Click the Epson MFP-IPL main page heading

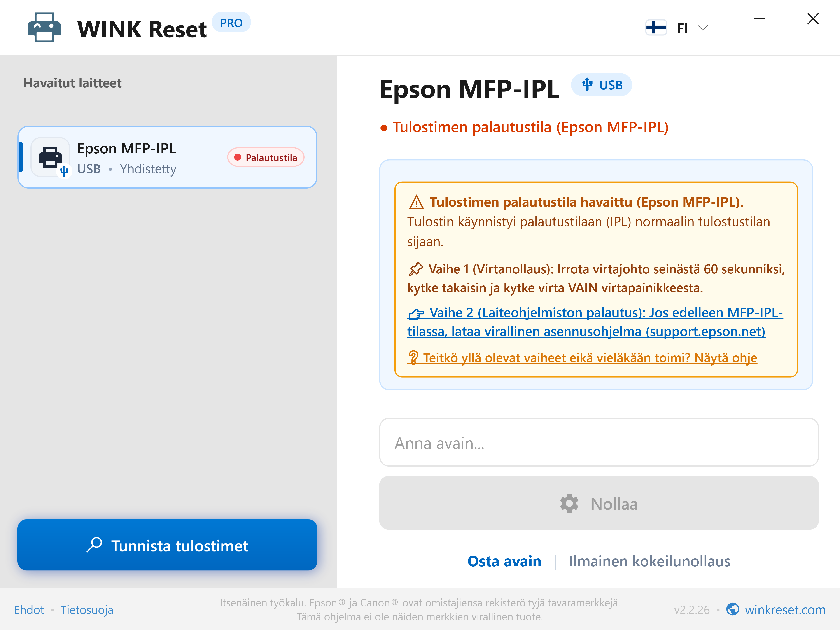(469, 89)
